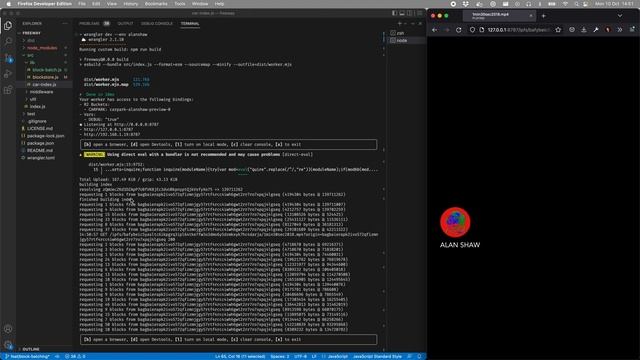Open package-lock.json
The width and height of the screenshot is (640, 360).
pos(45,136)
